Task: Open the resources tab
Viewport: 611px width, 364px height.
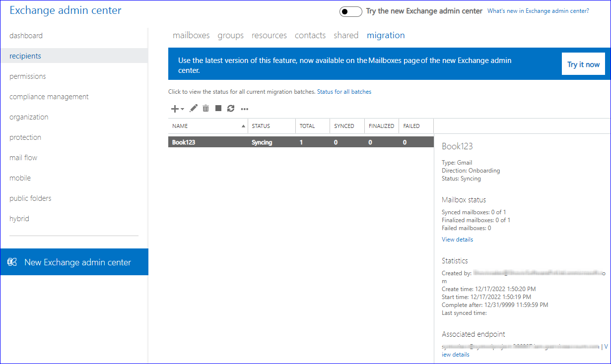Action: coord(269,35)
